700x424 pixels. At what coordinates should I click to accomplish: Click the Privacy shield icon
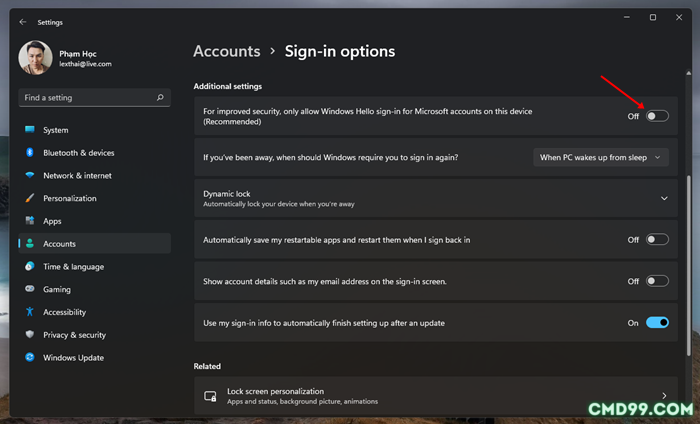[30, 334]
